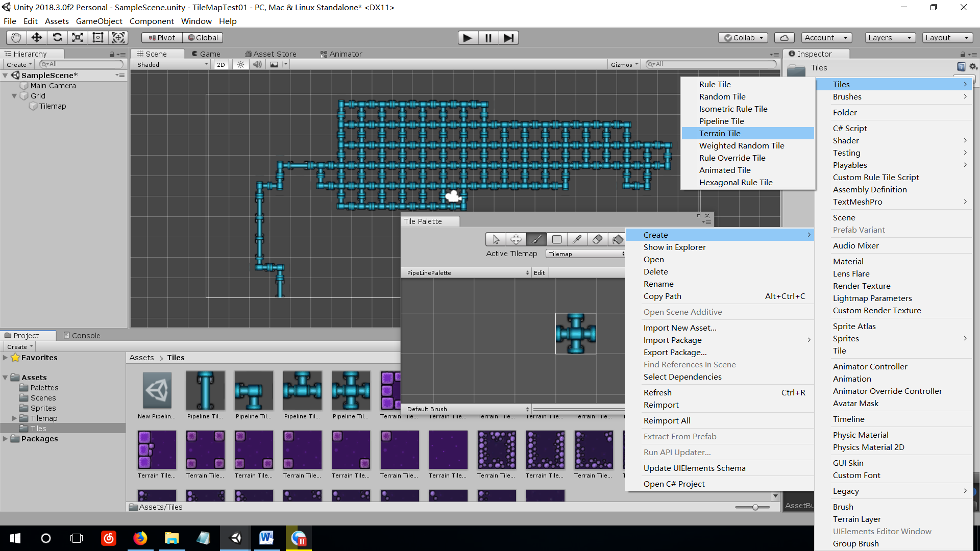This screenshot has width=980, height=551.
Task: Select the box fill rectangle tool in Tile Palette
Action: [x=557, y=239]
